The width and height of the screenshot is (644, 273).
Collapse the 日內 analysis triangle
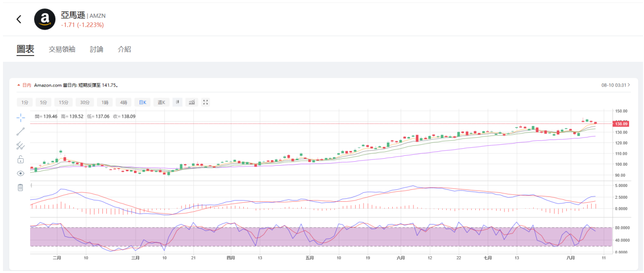click(19, 85)
